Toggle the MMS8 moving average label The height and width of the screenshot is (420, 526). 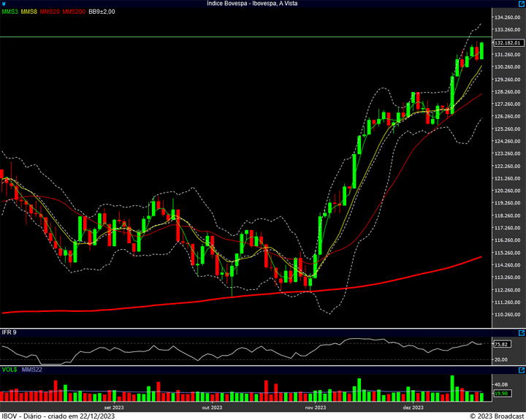pyautogui.click(x=29, y=12)
